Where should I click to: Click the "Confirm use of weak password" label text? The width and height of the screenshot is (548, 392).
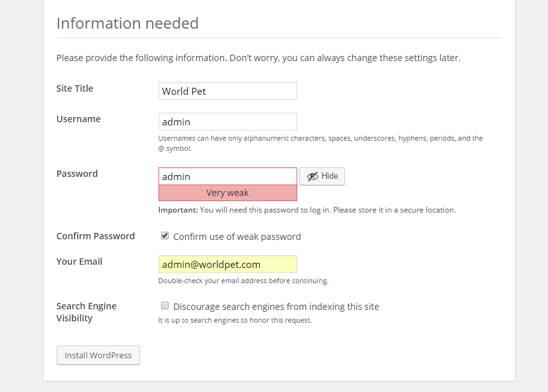click(x=237, y=237)
